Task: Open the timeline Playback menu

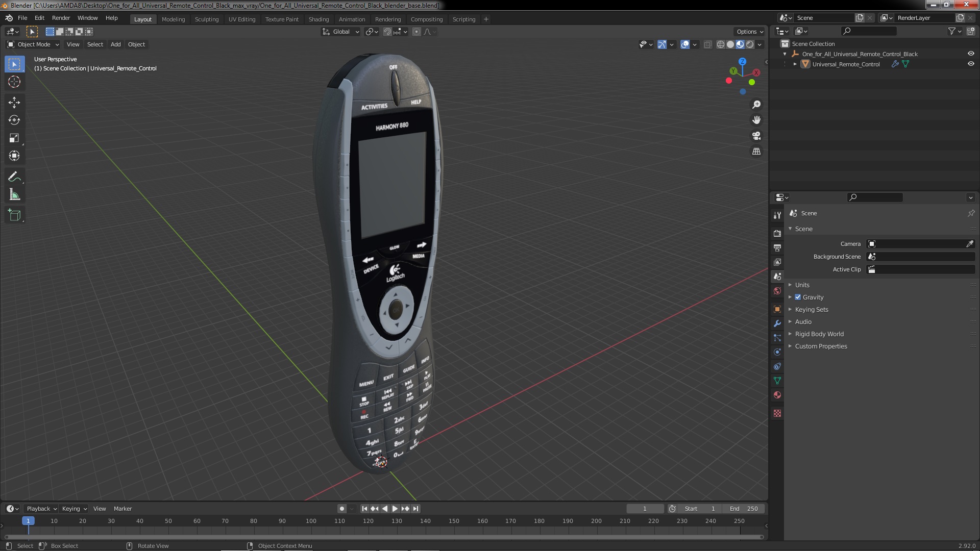Action: tap(41, 509)
